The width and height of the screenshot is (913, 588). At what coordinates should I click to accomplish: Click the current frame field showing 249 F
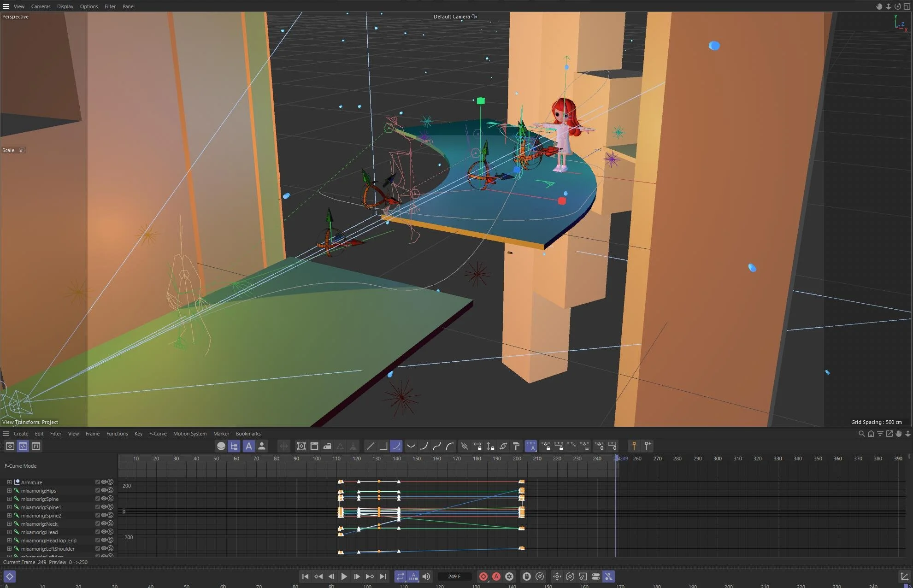454,576
